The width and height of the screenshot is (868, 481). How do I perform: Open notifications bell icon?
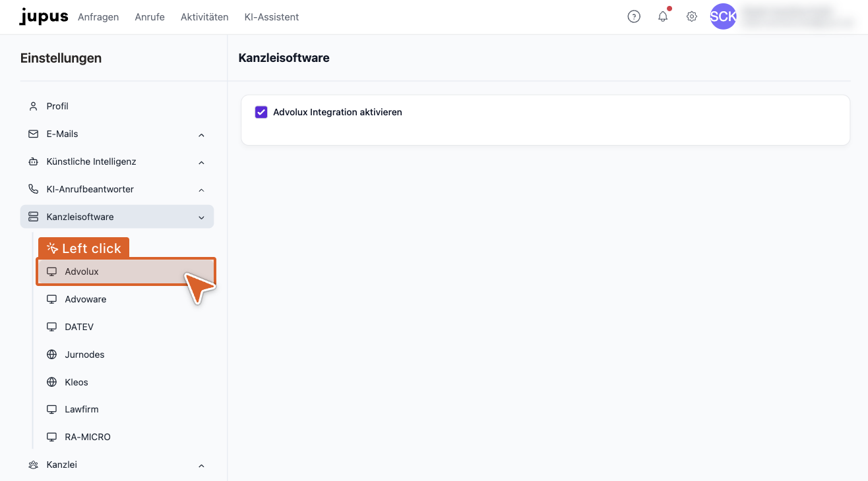coord(663,17)
